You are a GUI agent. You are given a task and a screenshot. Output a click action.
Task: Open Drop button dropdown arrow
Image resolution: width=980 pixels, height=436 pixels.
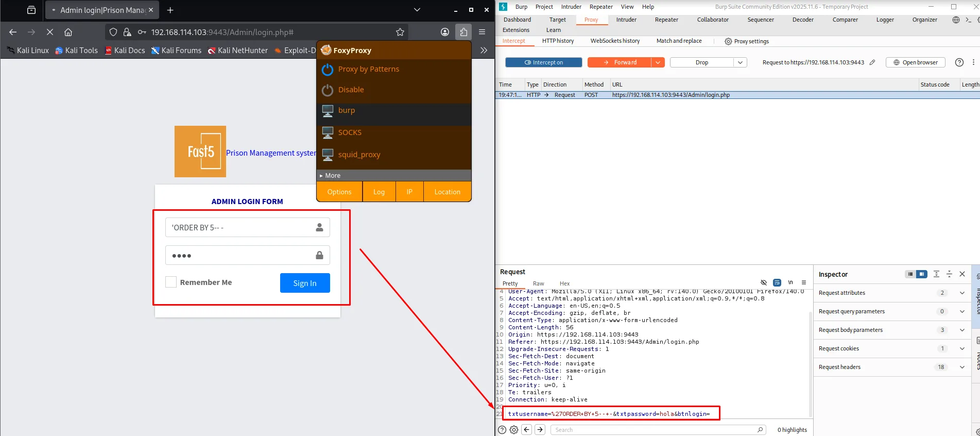(x=740, y=62)
